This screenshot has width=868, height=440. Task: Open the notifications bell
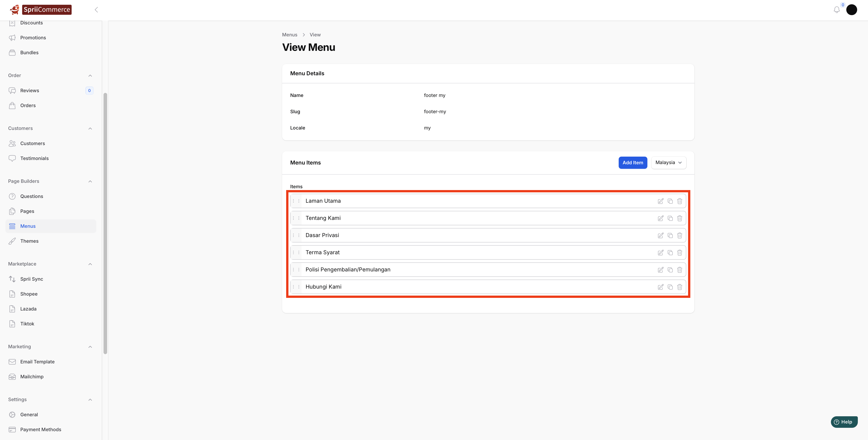tap(837, 10)
